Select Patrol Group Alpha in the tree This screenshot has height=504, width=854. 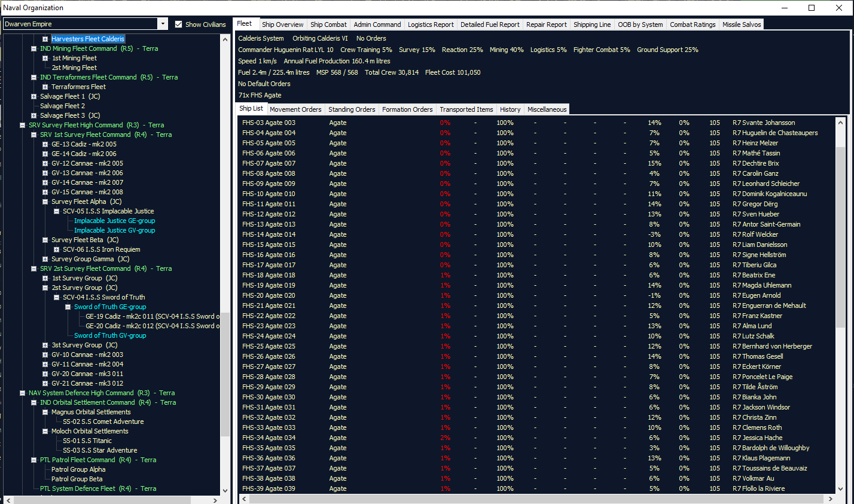pos(78,469)
